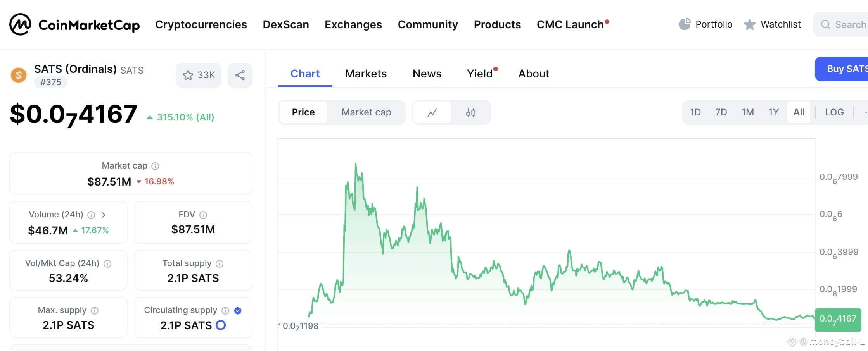Open Cryptocurrencies menu

[x=201, y=24]
